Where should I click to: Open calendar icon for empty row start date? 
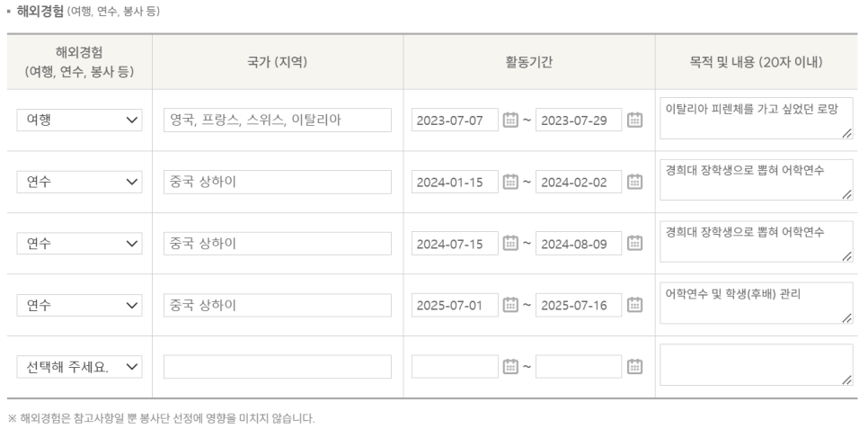click(510, 366)
